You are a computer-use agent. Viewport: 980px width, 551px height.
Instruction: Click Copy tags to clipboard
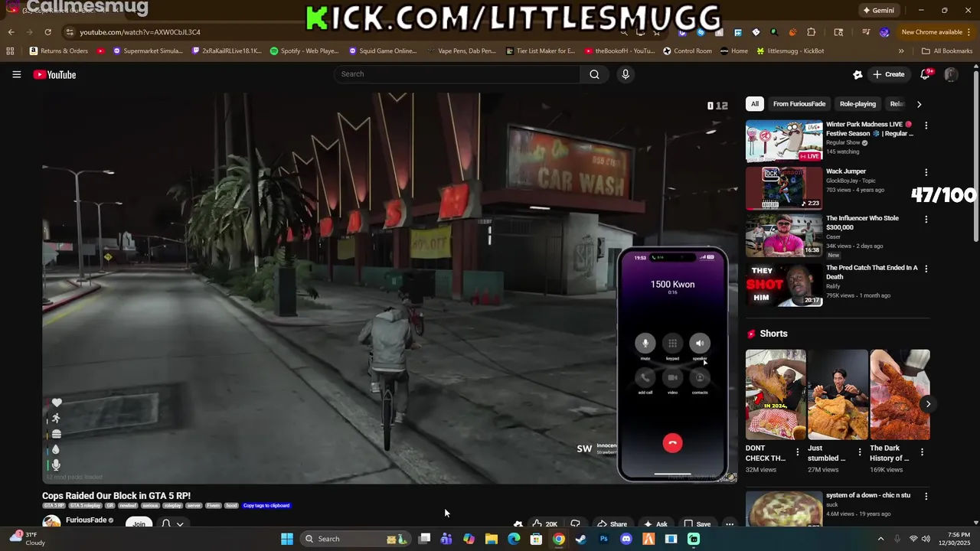pyautogui.click(x=266, y=505)
